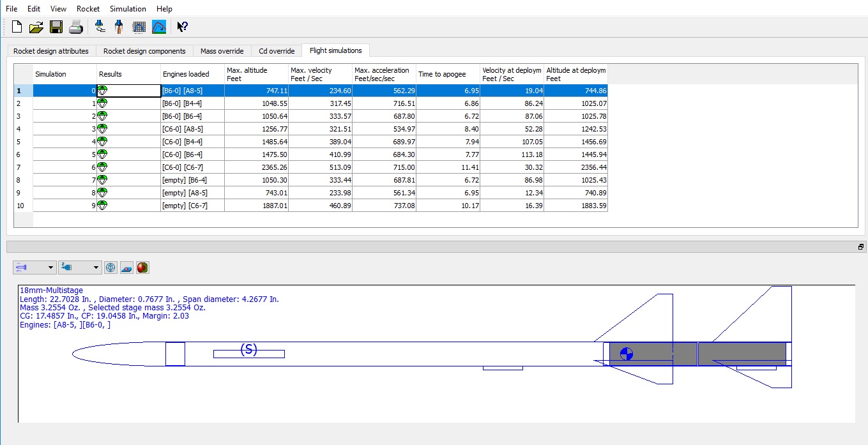Sort by the Simulation column header

tap(65, 74)
